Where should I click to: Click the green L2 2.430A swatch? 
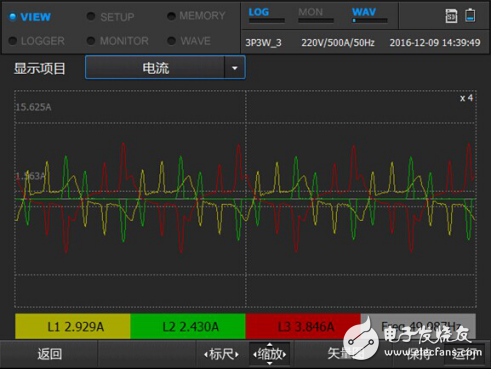click(188, 326)
